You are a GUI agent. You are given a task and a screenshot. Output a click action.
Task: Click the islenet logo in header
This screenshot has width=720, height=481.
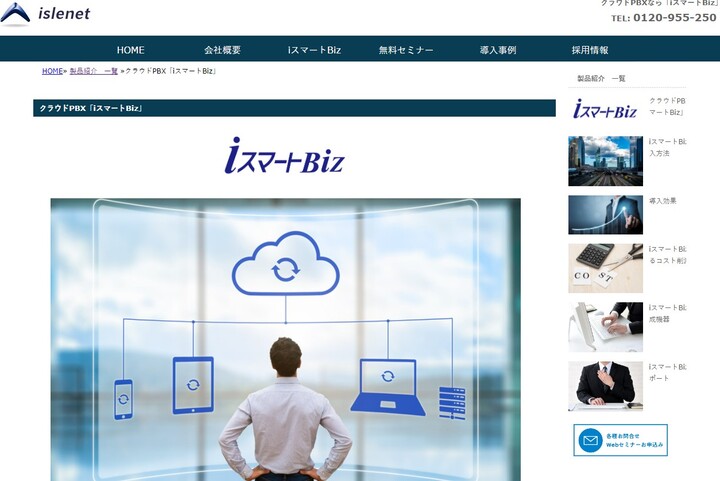point(45,13)
